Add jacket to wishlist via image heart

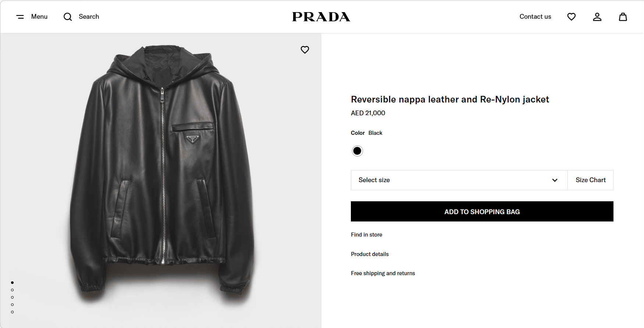click(x=305, y=50)
